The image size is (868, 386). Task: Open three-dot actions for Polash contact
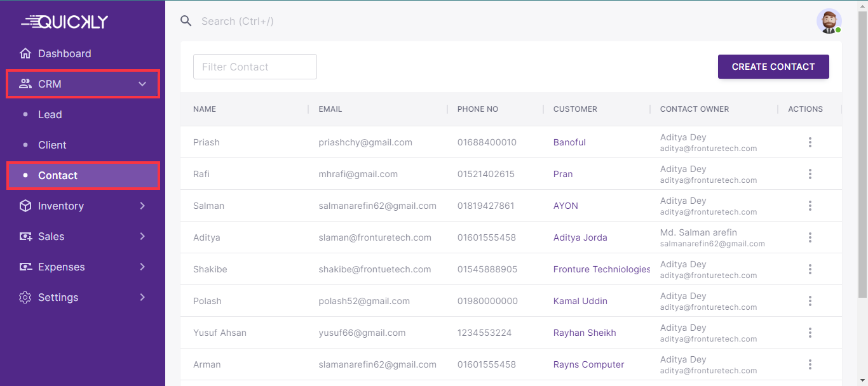click(810, 301)
